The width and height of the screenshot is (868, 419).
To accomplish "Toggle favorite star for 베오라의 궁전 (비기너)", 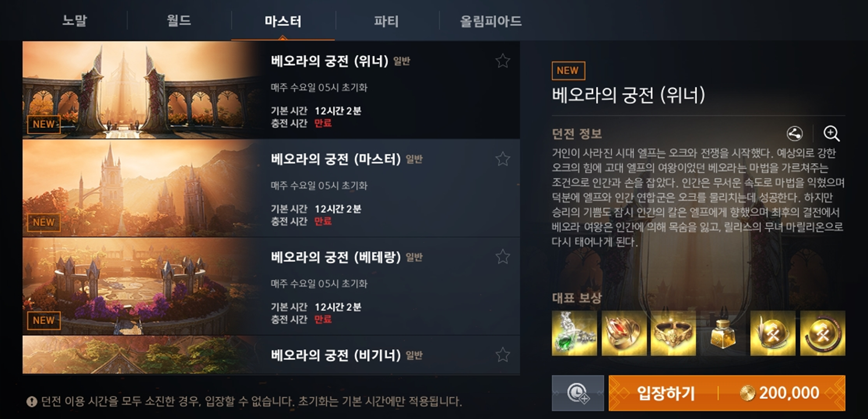I will pos(502,355).
